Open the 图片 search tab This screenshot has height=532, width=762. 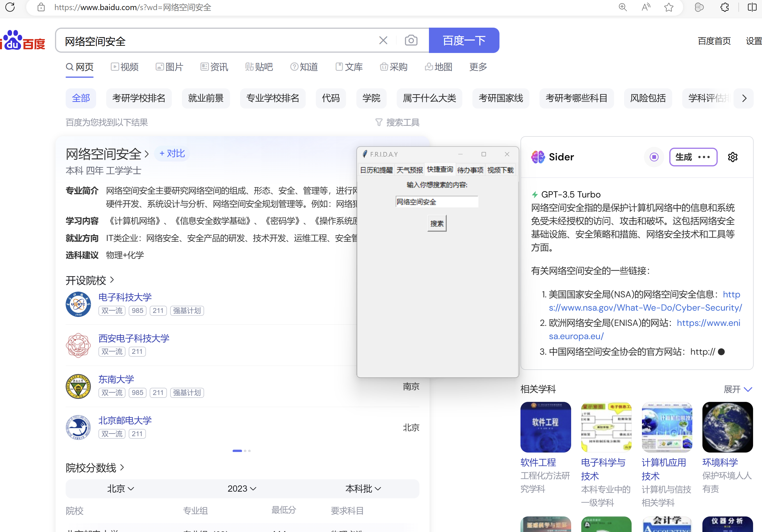[170, 67]
